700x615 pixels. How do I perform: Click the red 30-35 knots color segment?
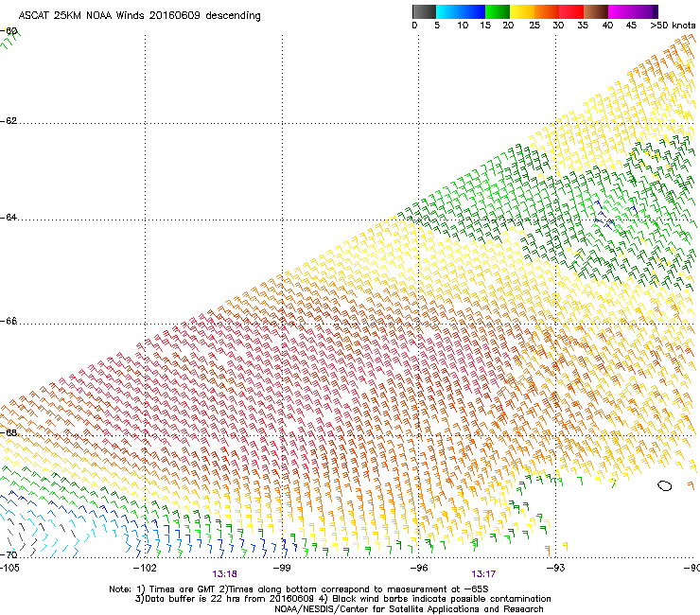(571, 11)
